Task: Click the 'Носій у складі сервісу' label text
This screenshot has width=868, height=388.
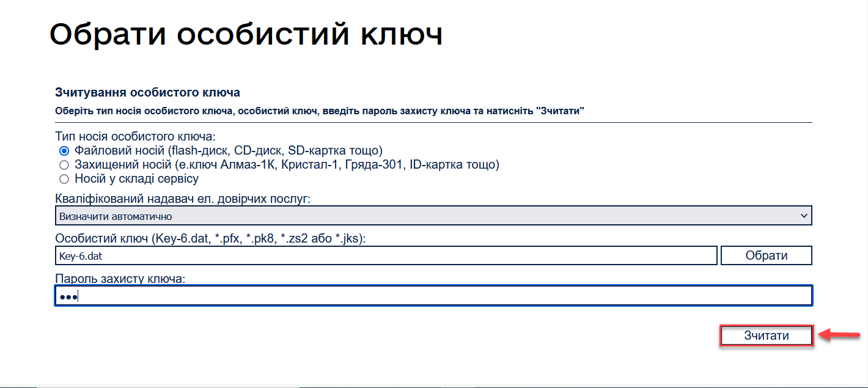Action: click(x=136, y=179)
